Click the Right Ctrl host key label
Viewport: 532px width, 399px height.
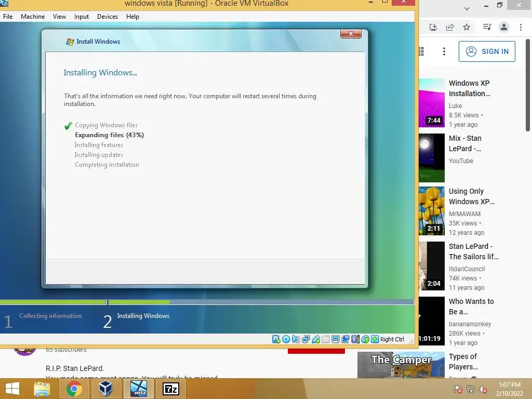392,339
